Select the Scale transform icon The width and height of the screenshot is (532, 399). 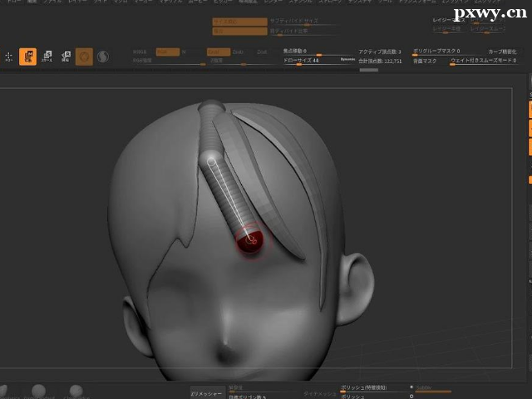coord(47,57)
